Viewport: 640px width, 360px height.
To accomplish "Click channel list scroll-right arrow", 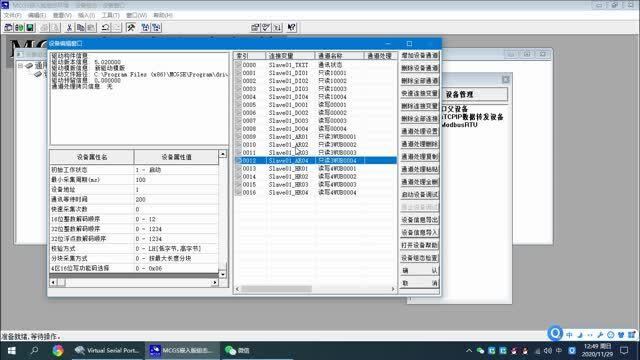I will click(x=393, y=289).
